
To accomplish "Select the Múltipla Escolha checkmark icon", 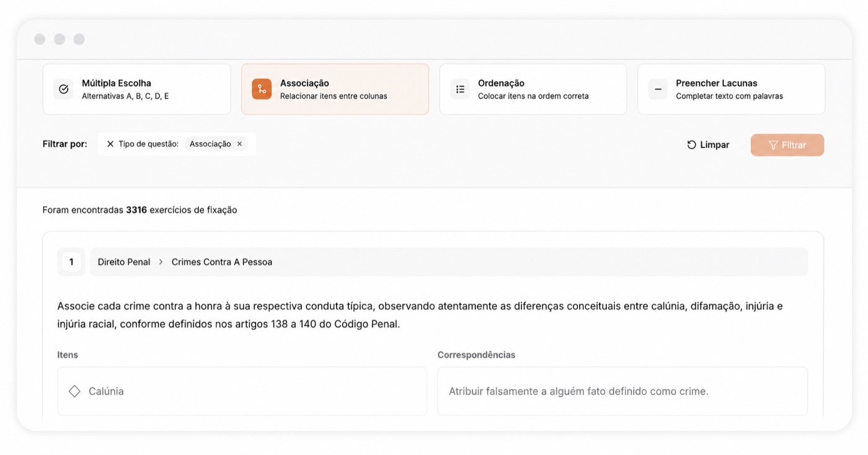I will click(x=63, y=89).
